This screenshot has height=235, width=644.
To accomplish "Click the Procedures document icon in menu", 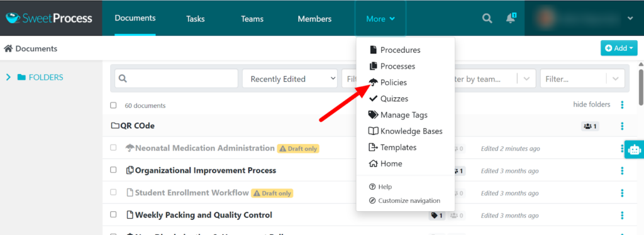I will click(374, 50).
